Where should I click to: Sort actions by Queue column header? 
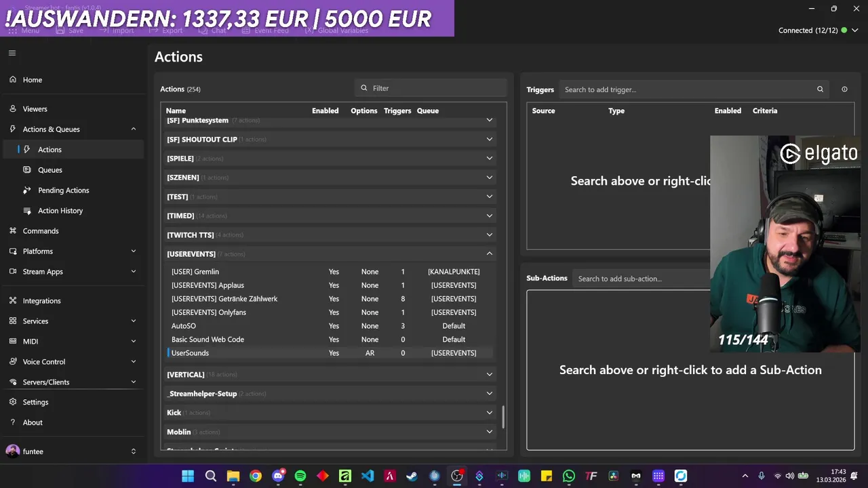coord(428,110)
